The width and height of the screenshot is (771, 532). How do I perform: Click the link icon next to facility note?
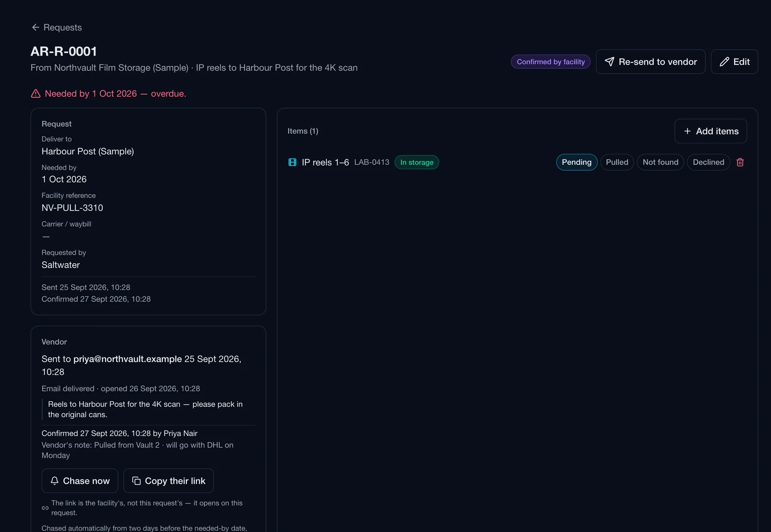click(45, 508)
